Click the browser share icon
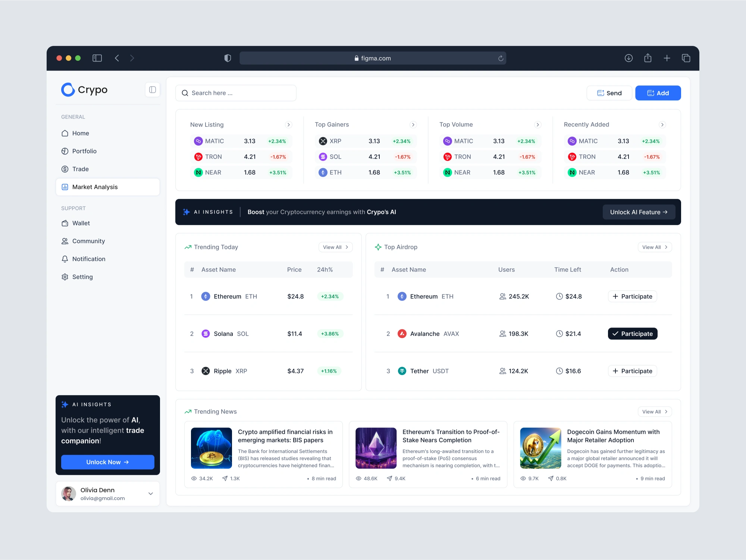 coord(648,58)
